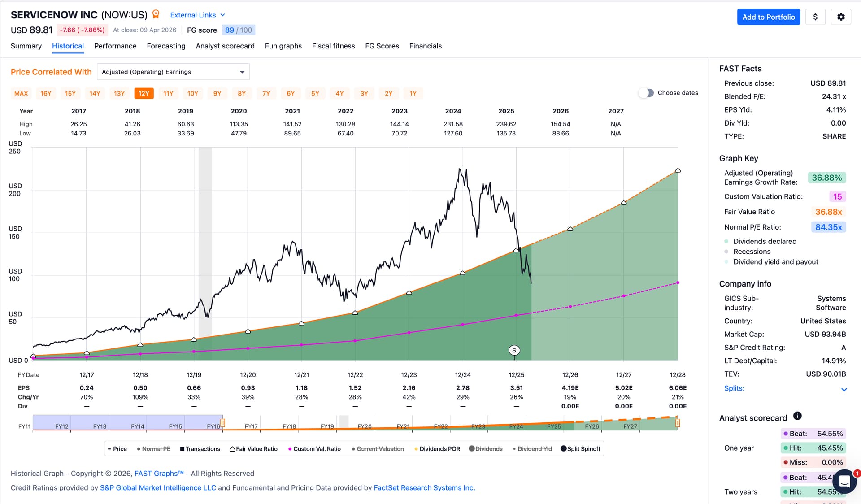Open the Fiscal fitness tab

(x=333, y=46)
